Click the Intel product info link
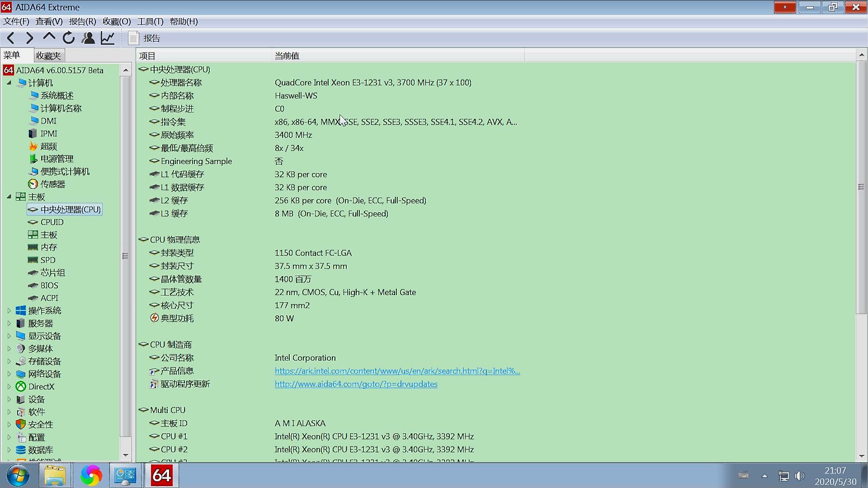Screen dimensions: 868x488 point(396,371)
